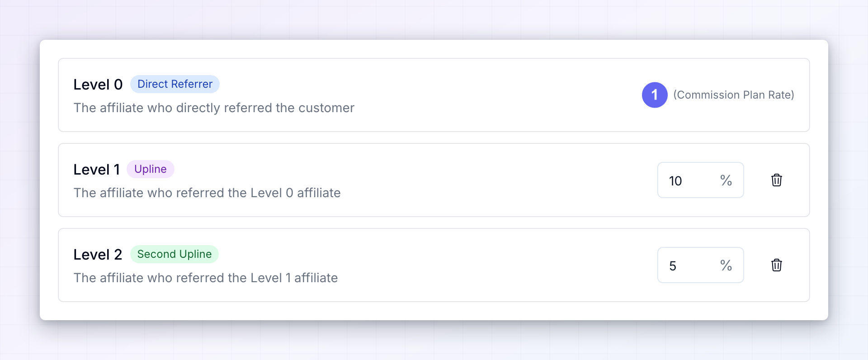The height and width of the screenshot is (360, 868).
Task: Select the Level 0 heading
Action: click(x=98, y=85)
